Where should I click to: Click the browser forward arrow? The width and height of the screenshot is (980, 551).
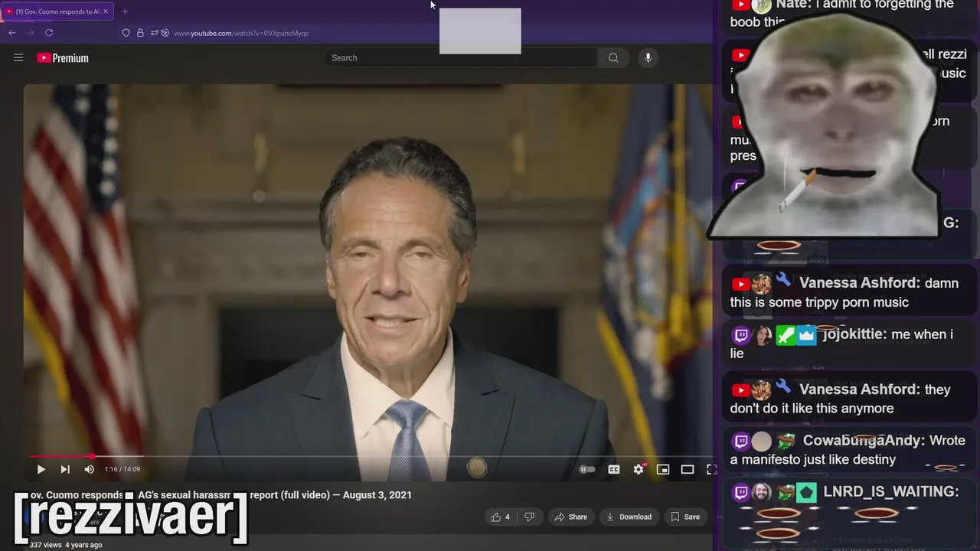coord(31,33)
